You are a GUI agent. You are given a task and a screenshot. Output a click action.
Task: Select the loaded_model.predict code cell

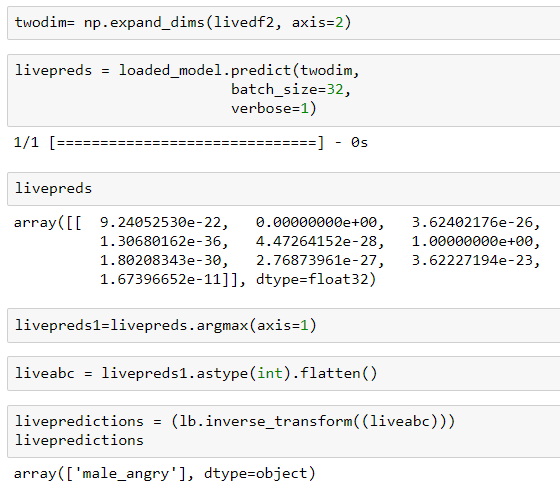[x=284, y=90]
